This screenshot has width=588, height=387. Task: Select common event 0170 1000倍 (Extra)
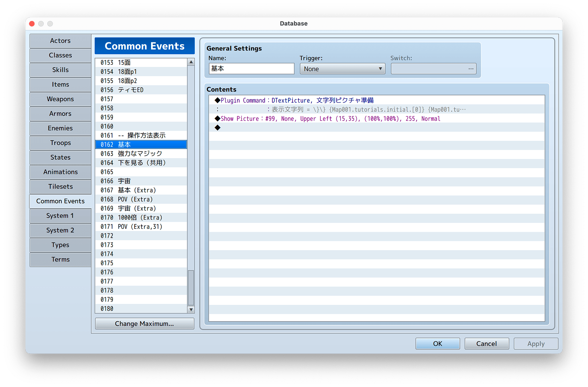pos(141,217)
